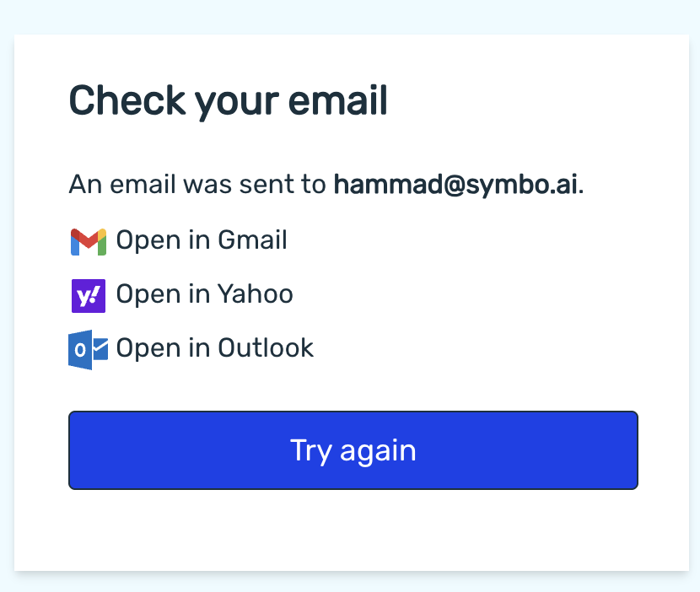Screen dimensions: 700x592
Task: Click the word Gmail in the link
Action: pyautogui.click(x=252, y=240)
